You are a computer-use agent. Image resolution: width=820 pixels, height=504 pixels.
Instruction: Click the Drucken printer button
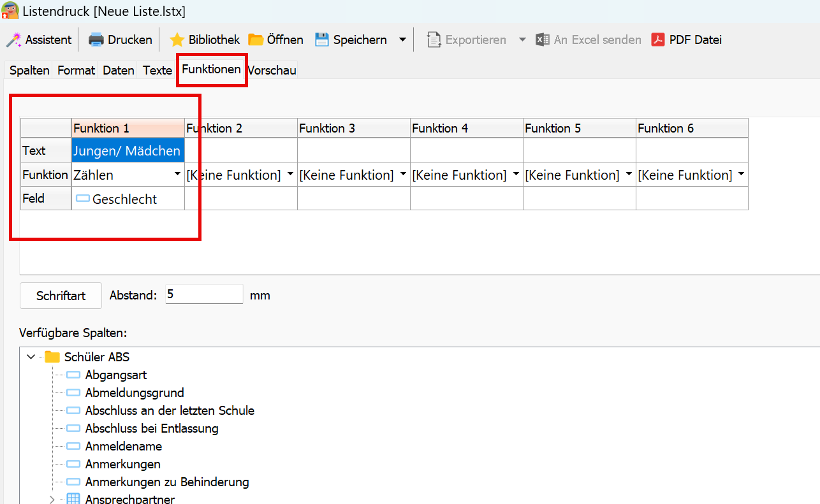point(121,40)
